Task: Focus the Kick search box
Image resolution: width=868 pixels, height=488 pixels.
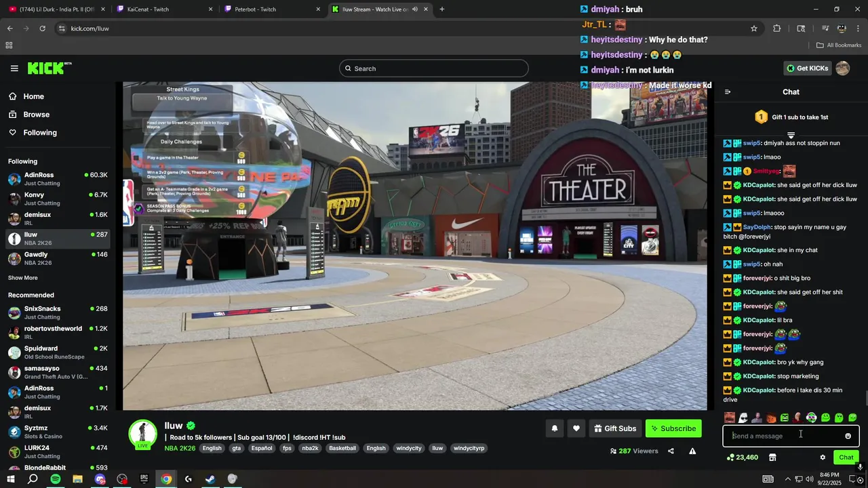Action: tap(433, 68)
